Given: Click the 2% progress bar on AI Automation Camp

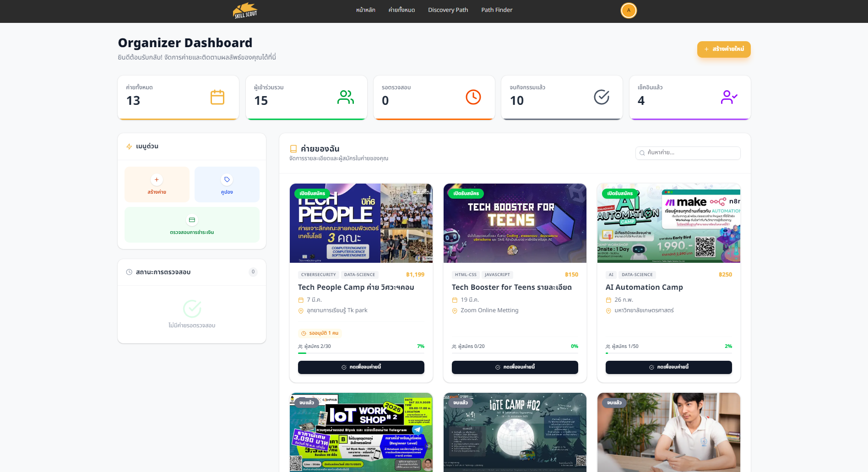Looking at the screenshot, I should [x=668, y=353].
